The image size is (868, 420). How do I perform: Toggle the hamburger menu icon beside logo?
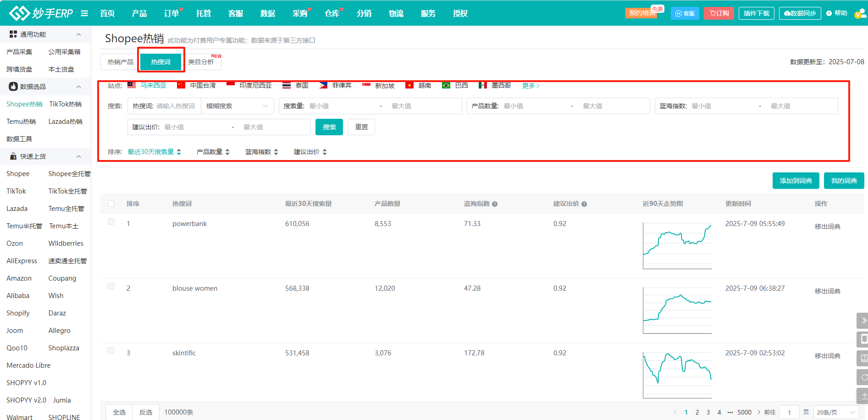(84, 13)
